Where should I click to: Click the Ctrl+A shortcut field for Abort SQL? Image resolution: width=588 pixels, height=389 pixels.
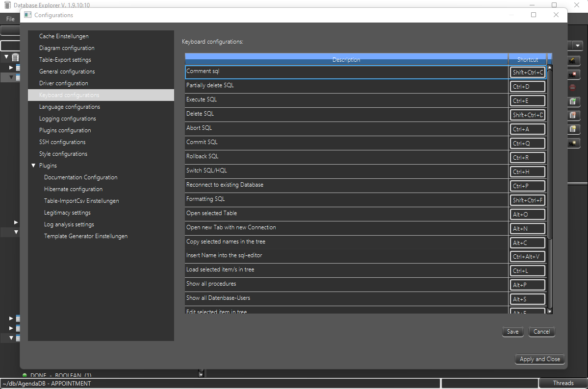527,129
